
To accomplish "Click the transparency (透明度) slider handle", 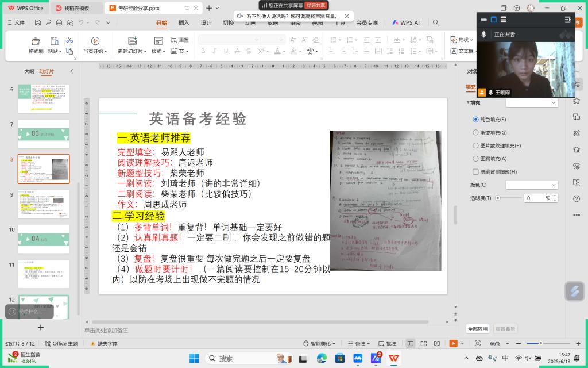I will point(497,198).
